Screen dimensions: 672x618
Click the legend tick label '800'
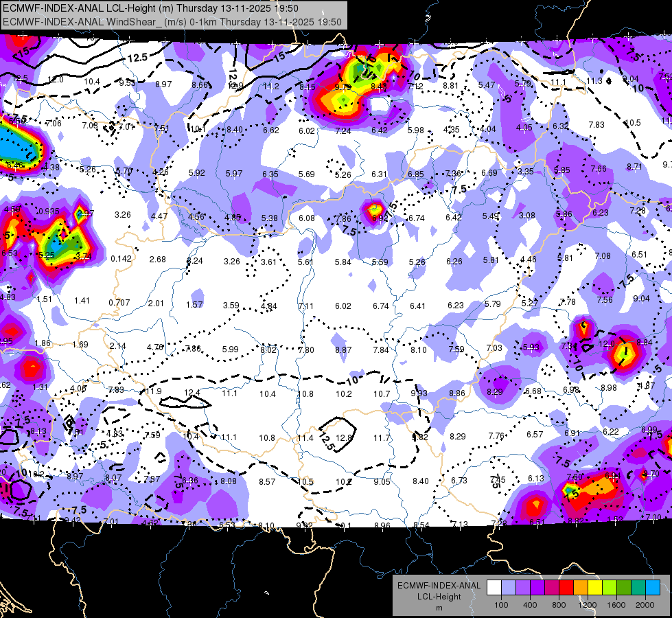coord(559,605)
